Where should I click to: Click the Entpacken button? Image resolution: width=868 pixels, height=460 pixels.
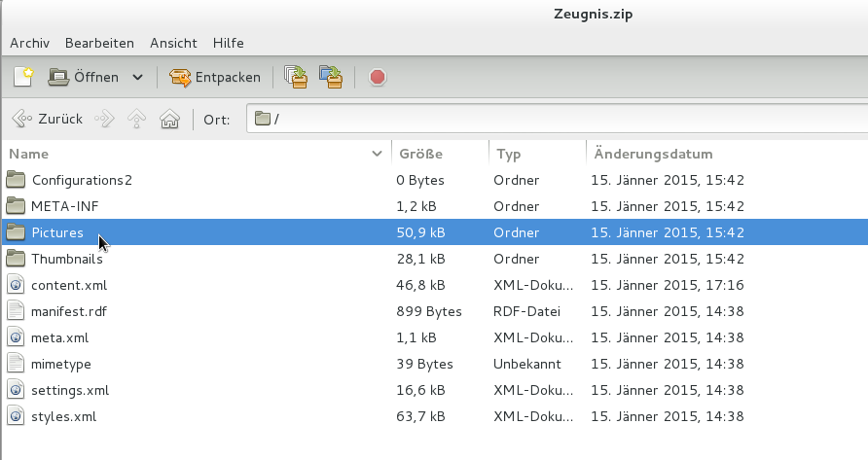pyautogui.click(x=215, y=77)
